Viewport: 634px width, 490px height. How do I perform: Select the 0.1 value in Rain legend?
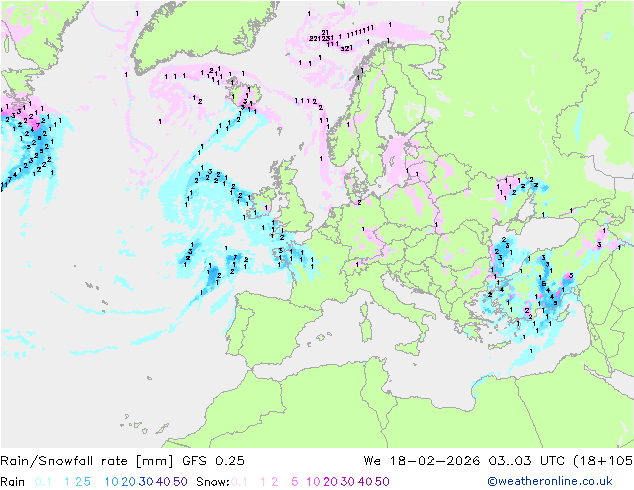click(43, 482)
